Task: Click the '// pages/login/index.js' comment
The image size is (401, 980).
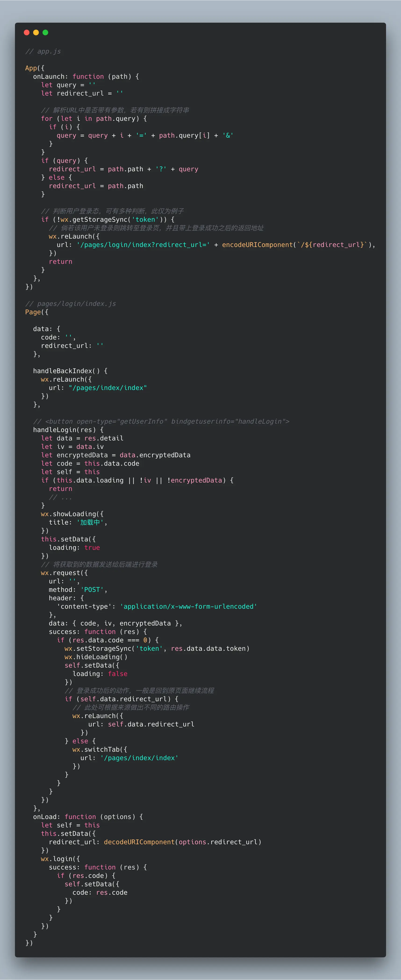Action: coord(70,304)
